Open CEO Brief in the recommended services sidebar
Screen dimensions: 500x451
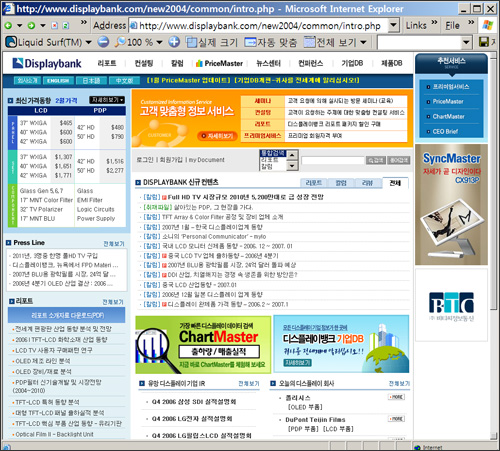445,131
